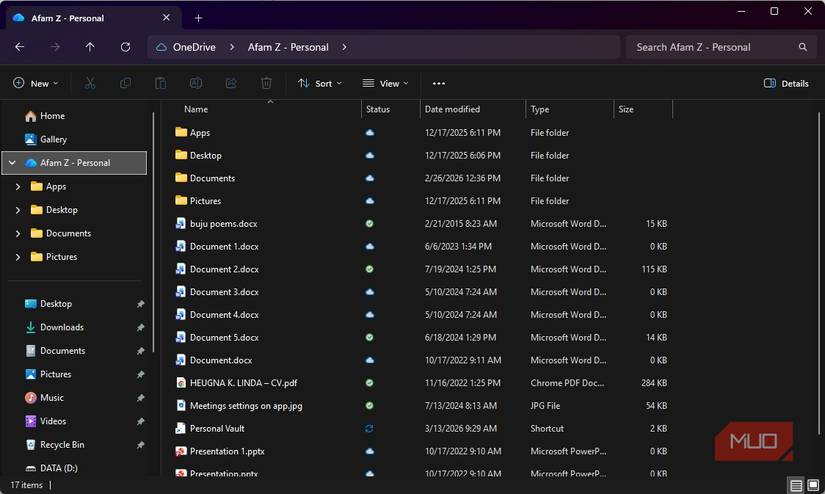Viewport: 825px width, 494px height.
Task: Select the Afam Z - Personal tab
Action: point(93,18)
